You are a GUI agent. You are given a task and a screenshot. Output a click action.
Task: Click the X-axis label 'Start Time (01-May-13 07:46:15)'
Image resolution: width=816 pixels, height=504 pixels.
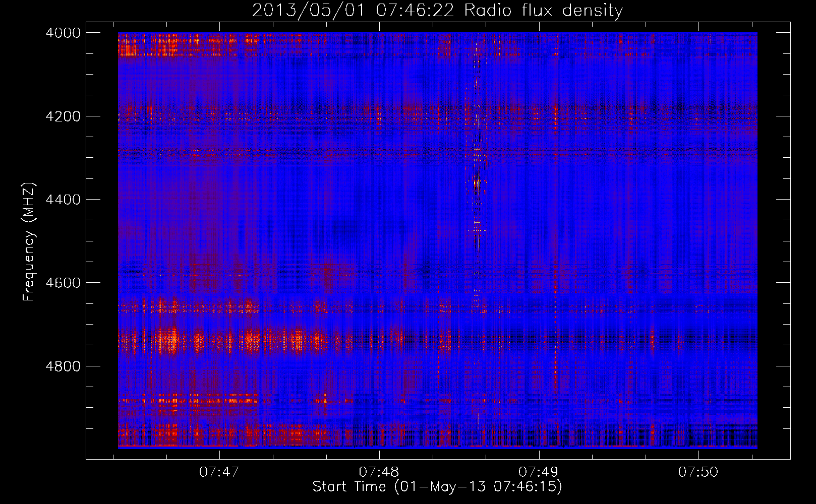(x=437, y=487)
